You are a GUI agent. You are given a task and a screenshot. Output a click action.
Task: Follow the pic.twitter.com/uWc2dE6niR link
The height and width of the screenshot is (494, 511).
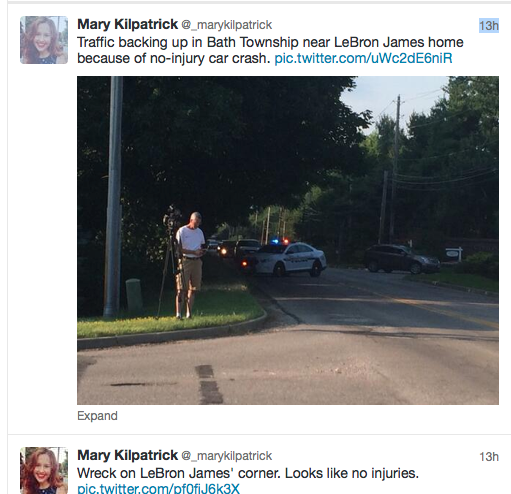point(363,58)
